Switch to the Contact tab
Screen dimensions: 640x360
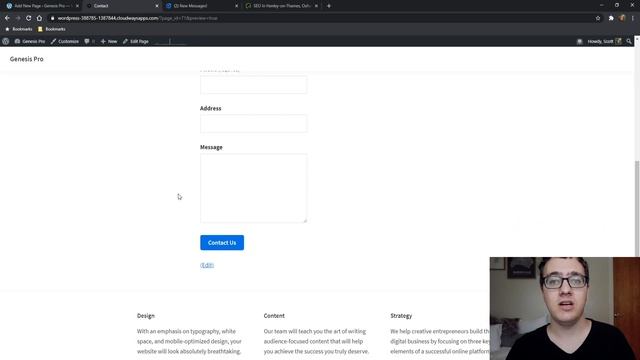(x=122, y=6)
